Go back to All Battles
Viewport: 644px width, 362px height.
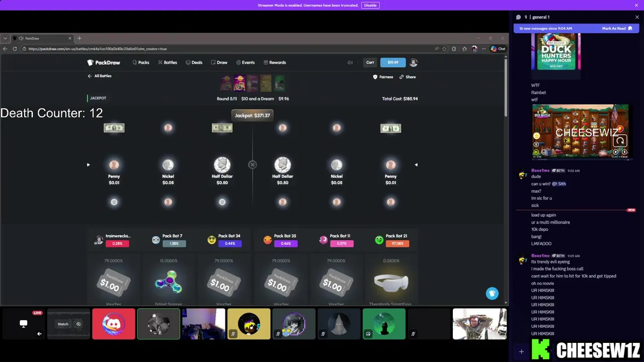(100, 76)
